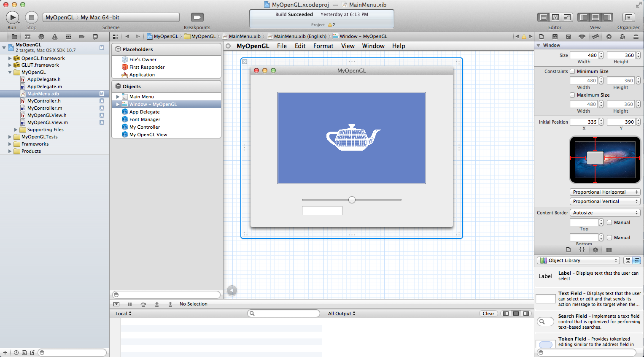Viewport: 644px width, 357px height.
Task: Expand the GLUT.framework group
Action: (x=10, y=65)
